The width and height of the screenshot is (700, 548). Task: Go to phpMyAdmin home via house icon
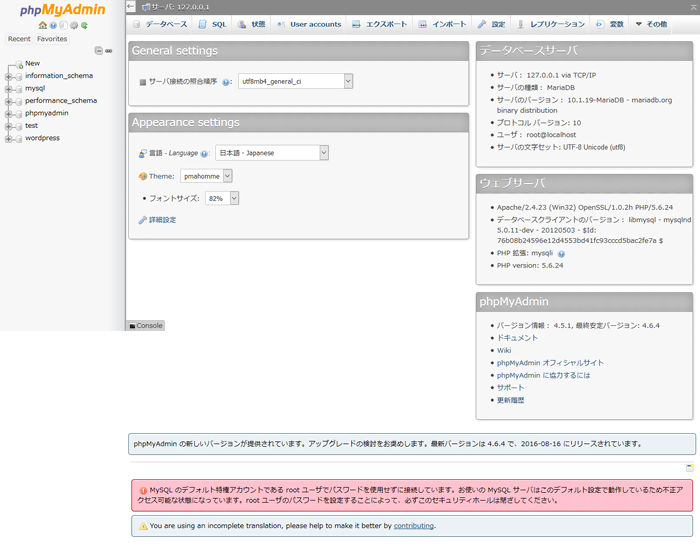[x=43, y=25]
